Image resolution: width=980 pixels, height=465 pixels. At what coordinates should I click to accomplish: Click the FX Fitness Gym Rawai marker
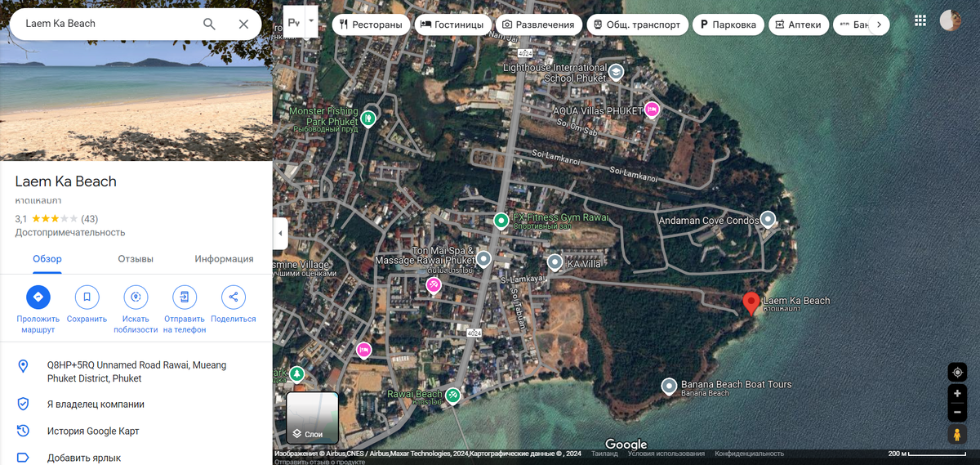pos(501,220)
